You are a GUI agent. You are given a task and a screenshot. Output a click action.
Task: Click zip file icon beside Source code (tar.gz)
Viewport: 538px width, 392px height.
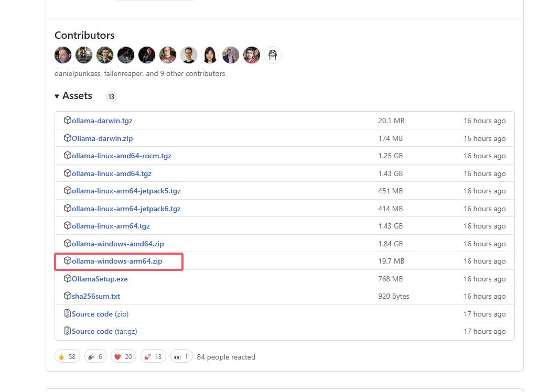point(67,331)
